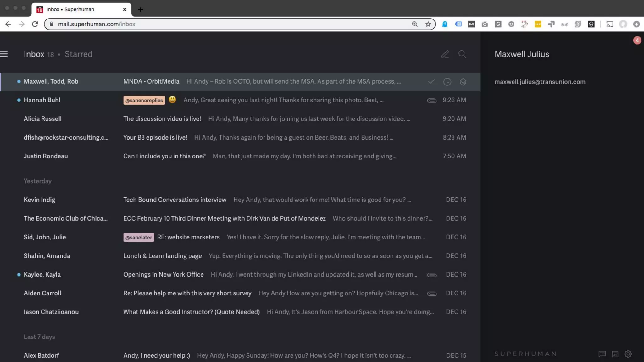Click the @sanelater label on the website marketers email
644x362 pixels.
pyautogui.click(x=138, y=238)
